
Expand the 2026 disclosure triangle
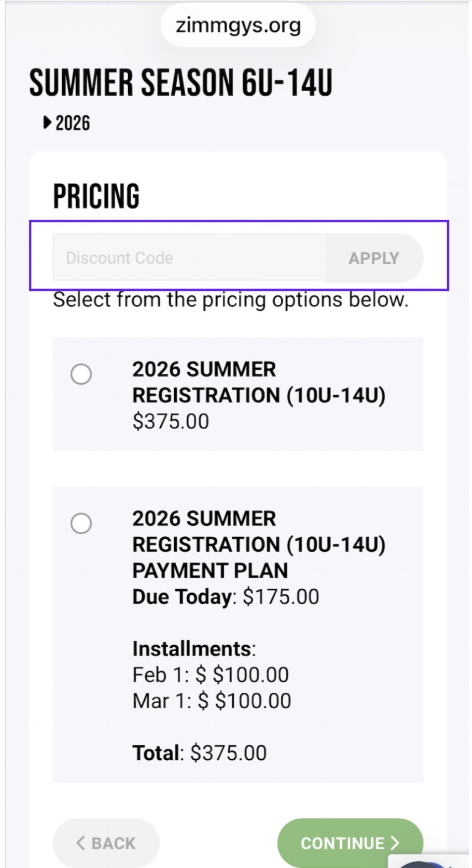[48, 122]
